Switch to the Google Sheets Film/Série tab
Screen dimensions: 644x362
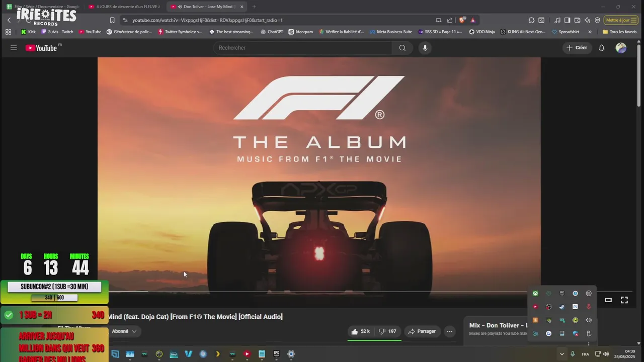(42, 7)
